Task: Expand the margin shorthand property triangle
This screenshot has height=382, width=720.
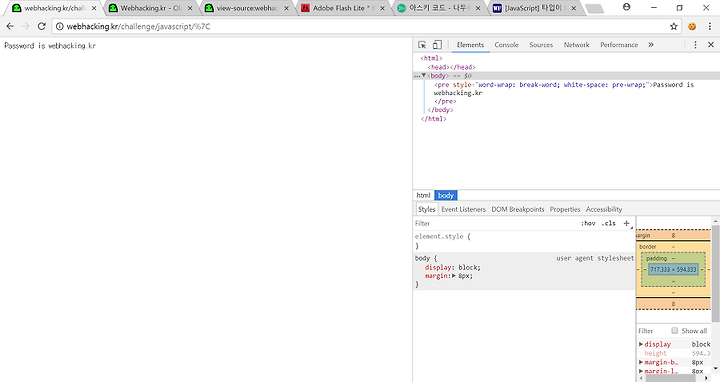Action: coord(454,276)
